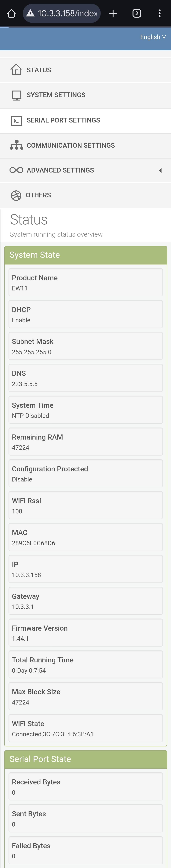Click the Communication Settings network icon

click(x=16, y=145)
